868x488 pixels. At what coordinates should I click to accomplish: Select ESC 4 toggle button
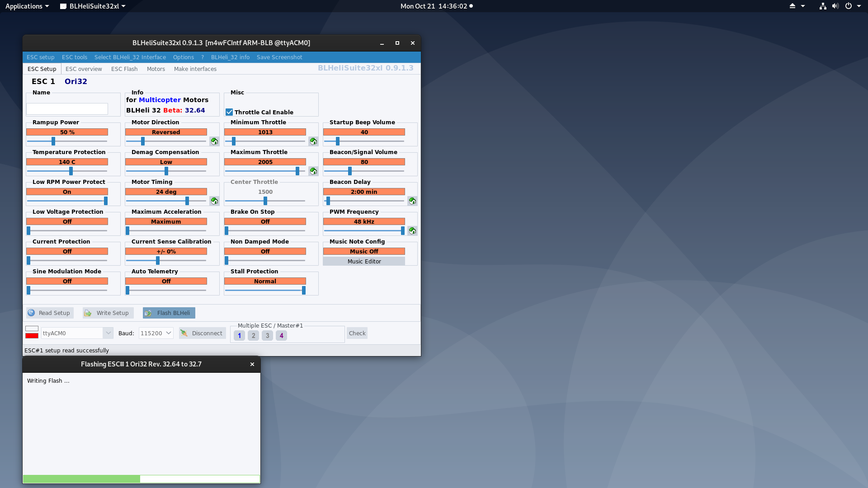tap(282, 336)
